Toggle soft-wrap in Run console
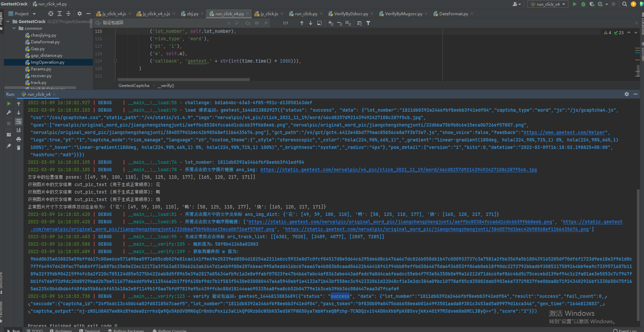Image resolution: width=644 pixels, height=332 pixels. pyautogui.click(x=19, y=121)
